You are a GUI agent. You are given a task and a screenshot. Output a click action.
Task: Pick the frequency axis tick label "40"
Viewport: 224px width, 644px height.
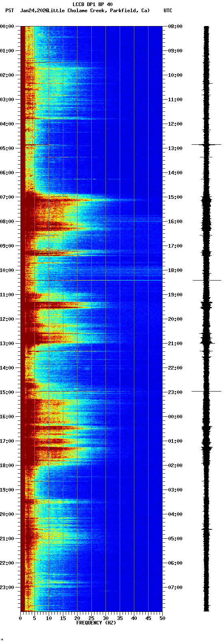(134, 618)
